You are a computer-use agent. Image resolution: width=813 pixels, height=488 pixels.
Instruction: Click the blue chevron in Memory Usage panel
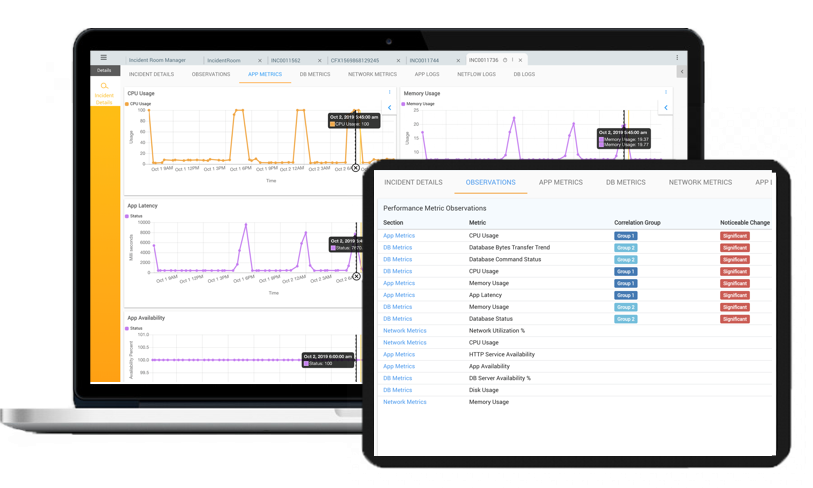pyautogui.click(x=666, y=108)
